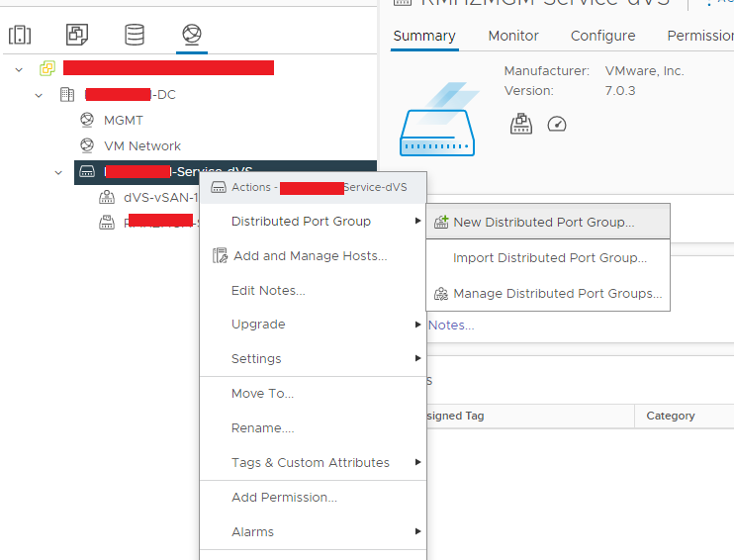734x560 pixels.
Task: Click the port groups icon in the summary pane
Action: 521,124
